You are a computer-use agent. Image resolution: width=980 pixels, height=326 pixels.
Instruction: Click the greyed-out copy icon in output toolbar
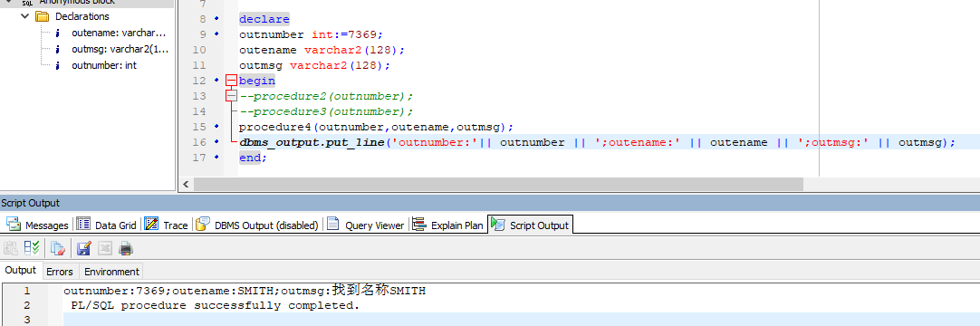point(11,248)
